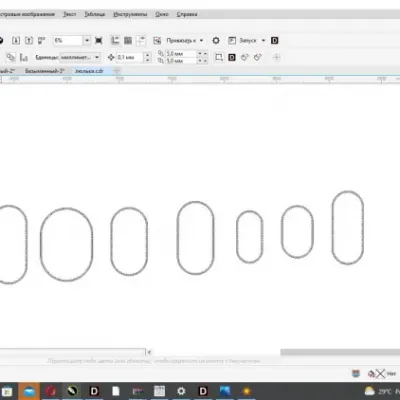Viewport: 400px width, 400px height.
Task: Click the circled plus icon on the property bar
Action: click(x=276, y=57)
